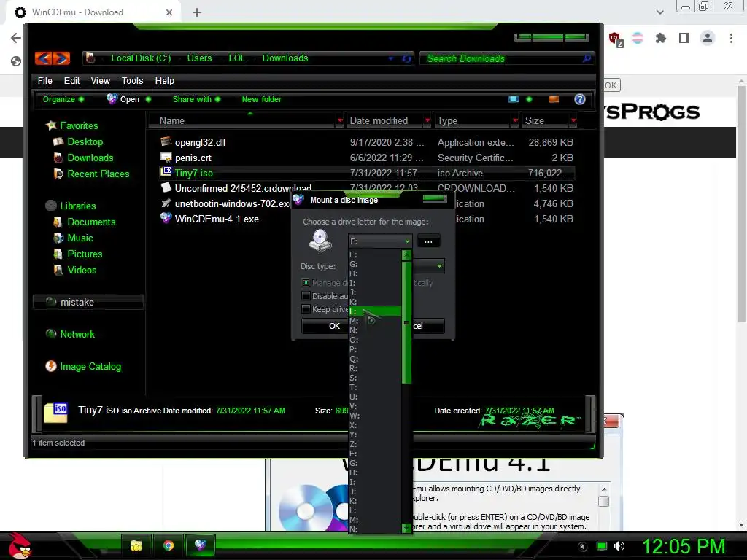Open a new Chrome tab
The image size is (747, 560).
point(197,12)
